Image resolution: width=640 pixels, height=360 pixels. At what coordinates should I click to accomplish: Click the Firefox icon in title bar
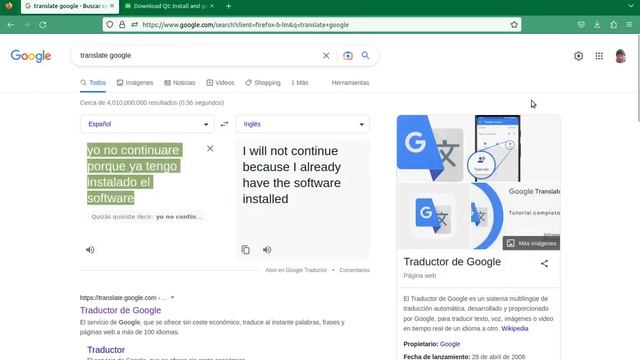[9, 6]
